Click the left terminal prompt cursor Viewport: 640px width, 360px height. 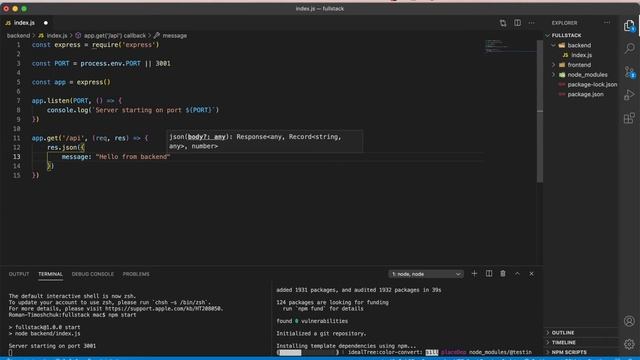pos(10,353)
